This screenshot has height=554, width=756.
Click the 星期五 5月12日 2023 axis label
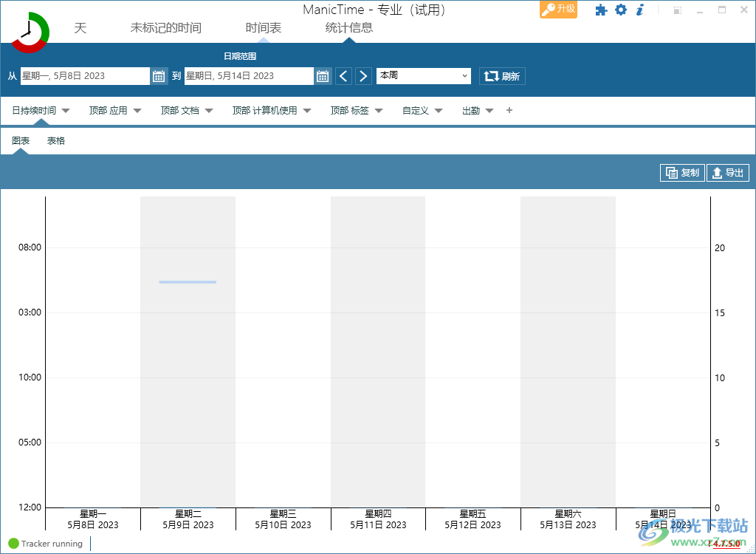point(472,519)
